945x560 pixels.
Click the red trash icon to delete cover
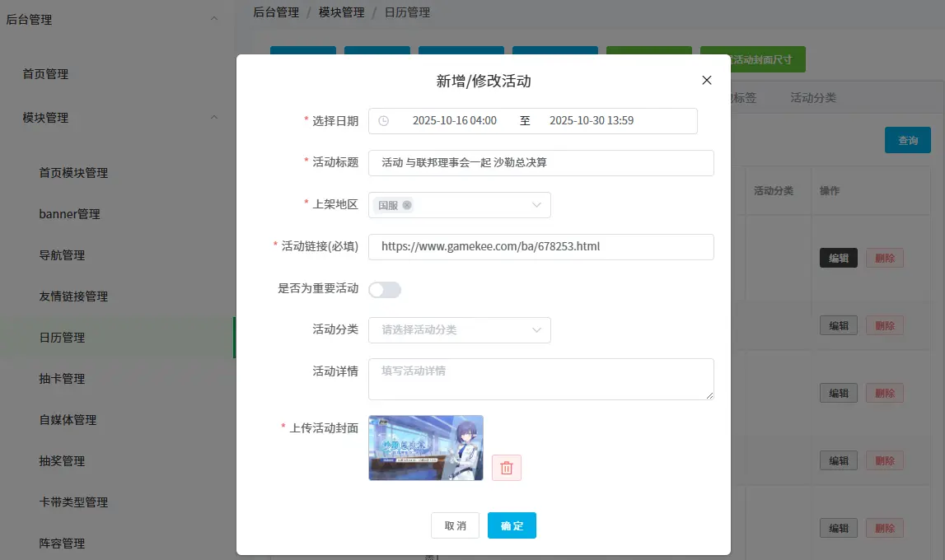pos(507,468)
